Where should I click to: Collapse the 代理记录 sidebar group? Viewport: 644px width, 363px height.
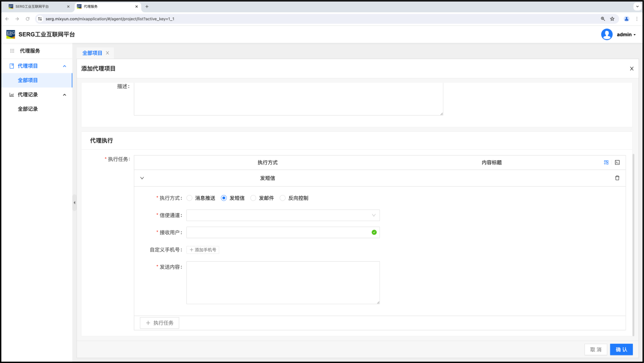pyautogui.click(x=64, y=95)
